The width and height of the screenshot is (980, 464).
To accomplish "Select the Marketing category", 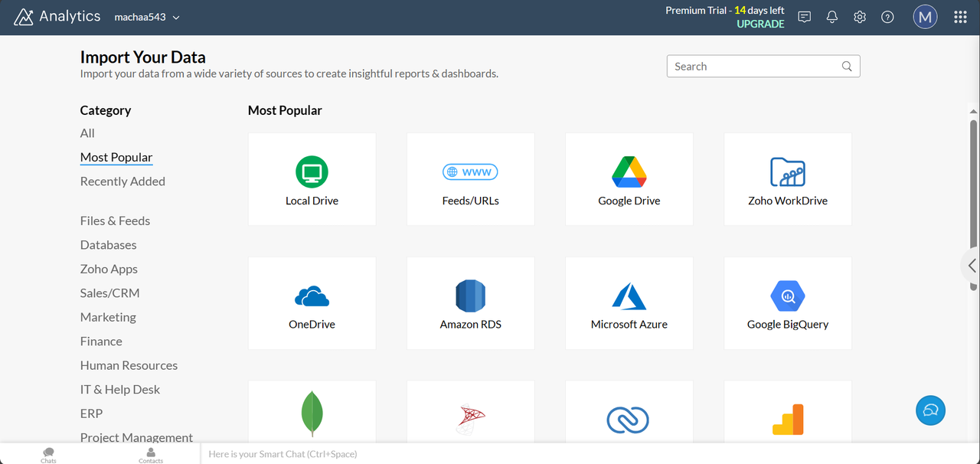I will click(x=108, y=317).
